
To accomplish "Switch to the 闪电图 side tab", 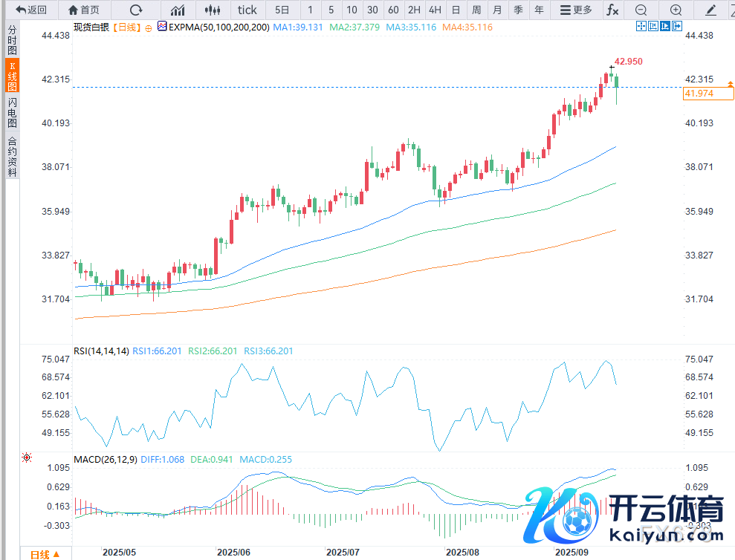I will (x=12, y=112).
